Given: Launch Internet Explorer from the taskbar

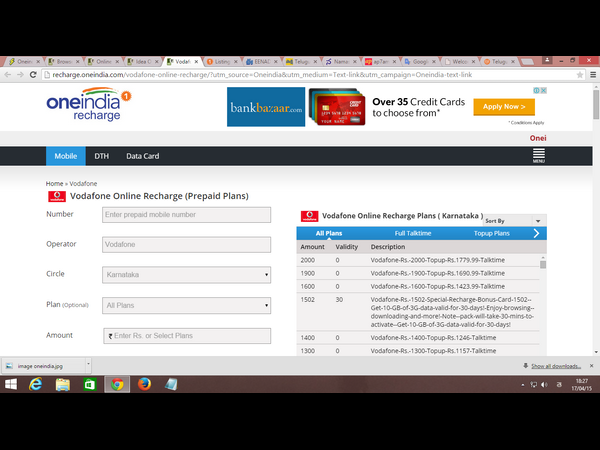Looking at the screenshot, I should click(x=35, y=385).
